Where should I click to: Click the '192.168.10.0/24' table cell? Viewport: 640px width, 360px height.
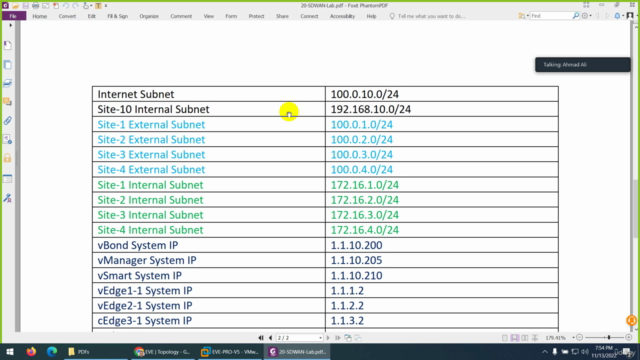point(442,109)
